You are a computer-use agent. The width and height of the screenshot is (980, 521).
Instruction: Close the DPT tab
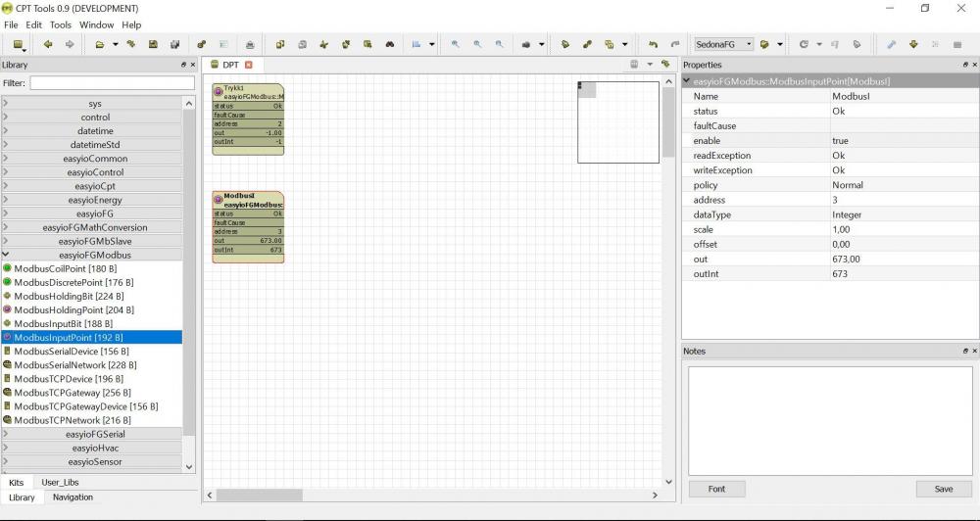(x=249, y=65)
